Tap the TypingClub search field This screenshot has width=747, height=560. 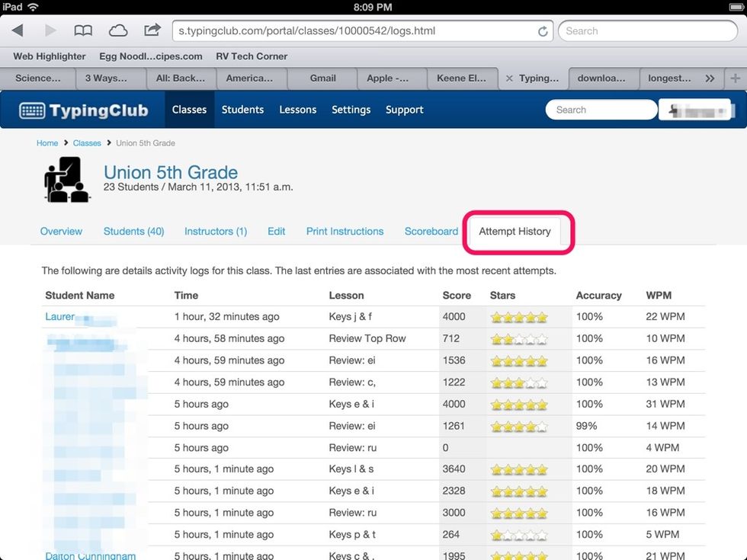pos(601,110)
